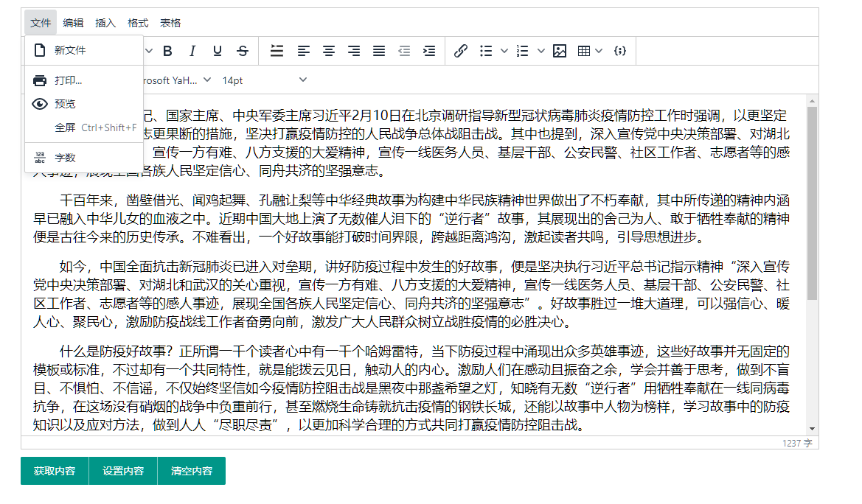The width and height of the screenshot is (862, 504).
Task: Select 打印 from the file menu
Action: coord(69,80)
